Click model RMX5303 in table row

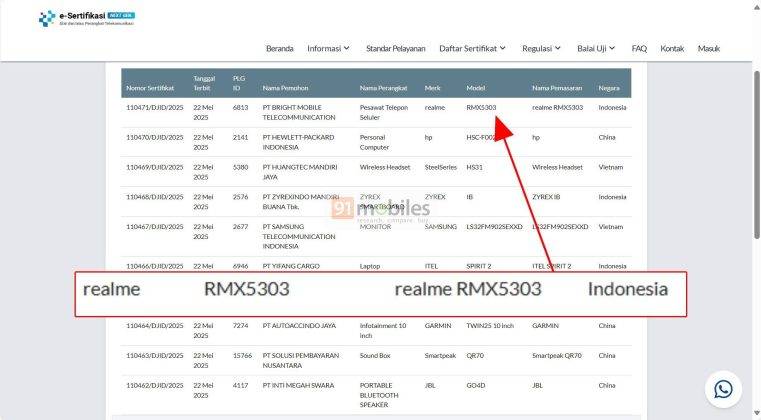pyautogui.click(x=481, y=108)
